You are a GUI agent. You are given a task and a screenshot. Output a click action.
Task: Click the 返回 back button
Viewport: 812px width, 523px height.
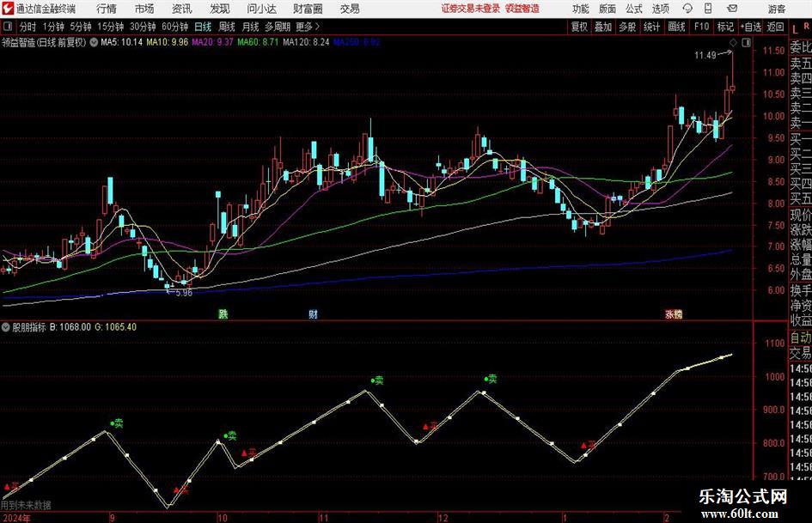coord(775,27)
